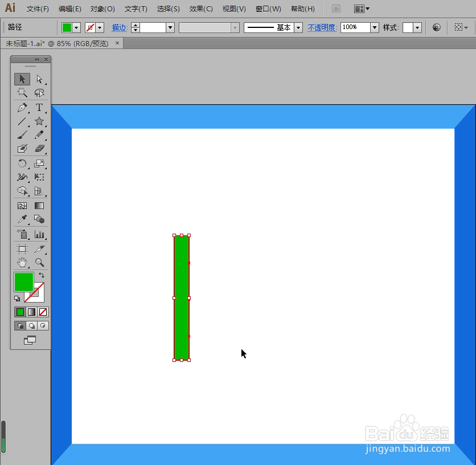Open the stroke weight dropdown
The width and height of the screenshot is (476, 465).
[x=170, y=28]
